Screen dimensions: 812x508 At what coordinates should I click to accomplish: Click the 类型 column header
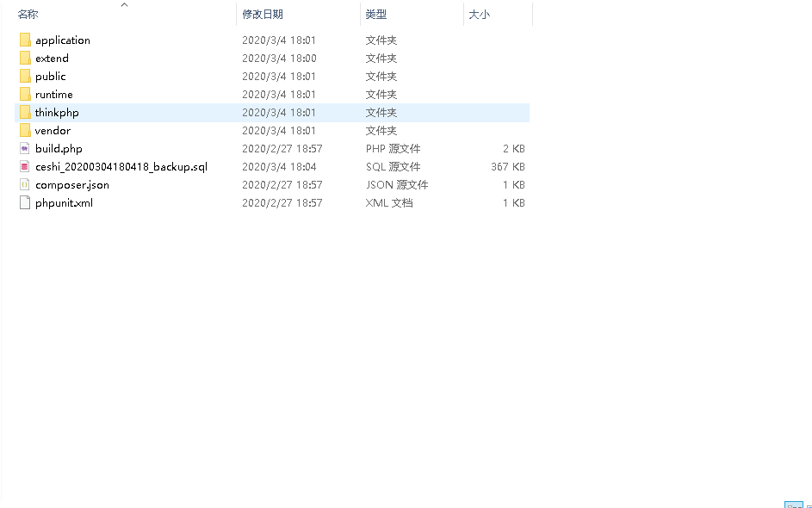[375, 14]
